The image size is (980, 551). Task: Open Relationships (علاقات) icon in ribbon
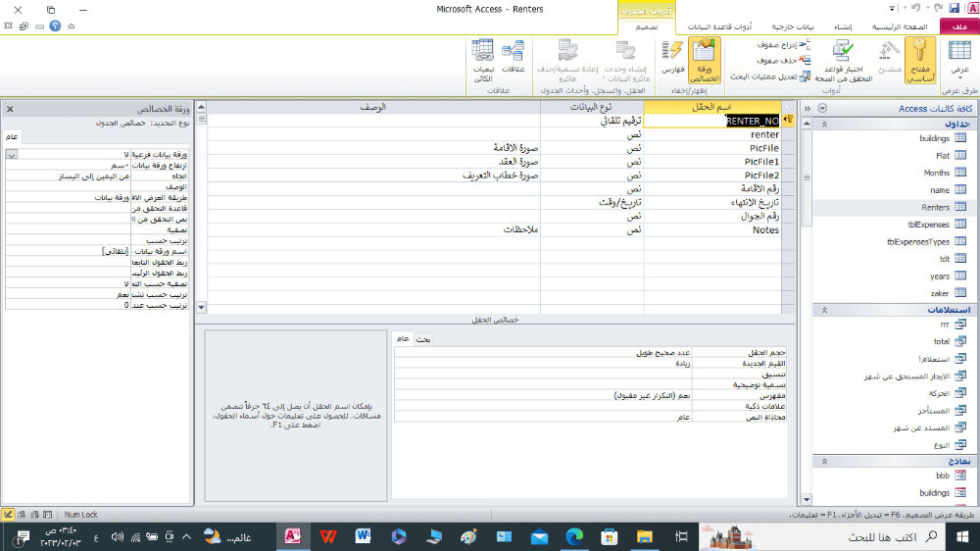514,59
